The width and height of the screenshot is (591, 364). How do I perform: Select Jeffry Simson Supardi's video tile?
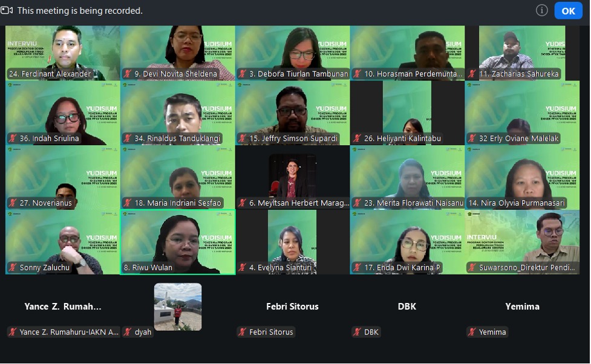[293, 113]
